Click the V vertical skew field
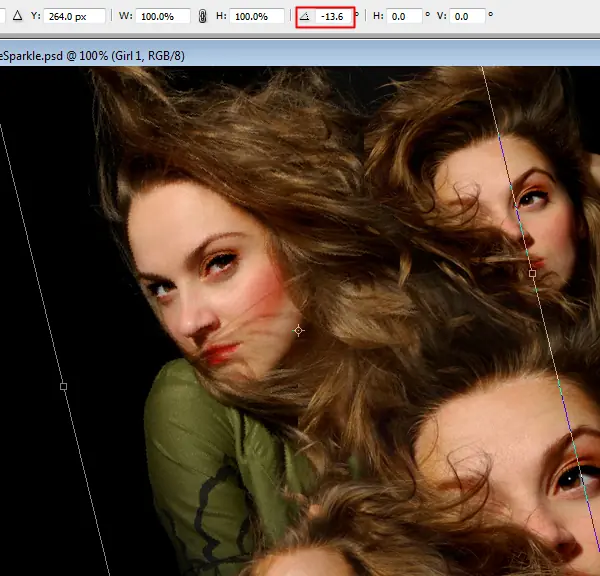Screen dimensions: 600x576 click(467, 17)
